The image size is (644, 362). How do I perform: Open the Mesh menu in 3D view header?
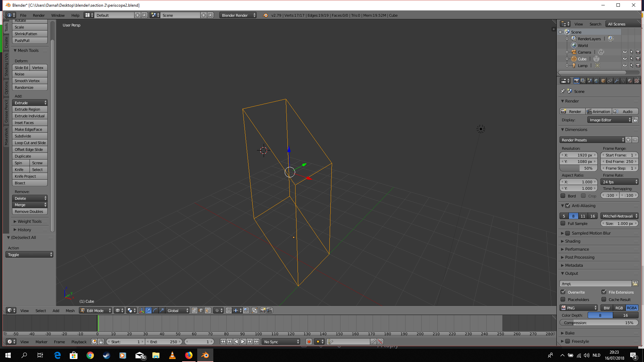tap(70, 310)
